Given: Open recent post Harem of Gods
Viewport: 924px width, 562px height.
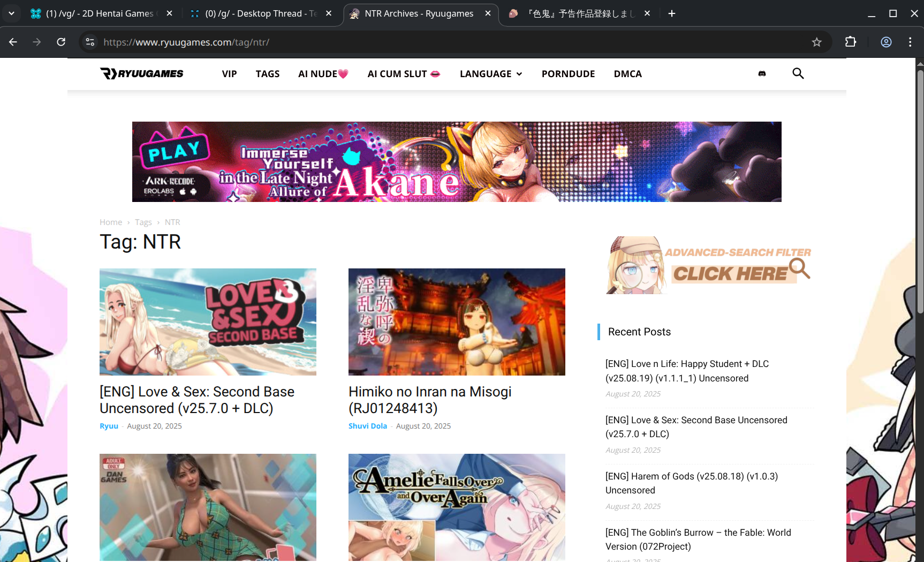Looking at the screenshot, I should click(692, 483).
